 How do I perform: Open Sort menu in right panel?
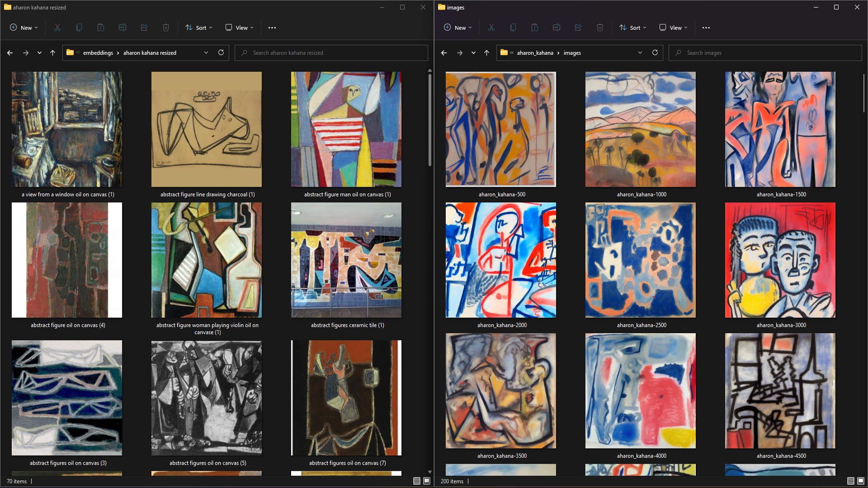(636, 28)
